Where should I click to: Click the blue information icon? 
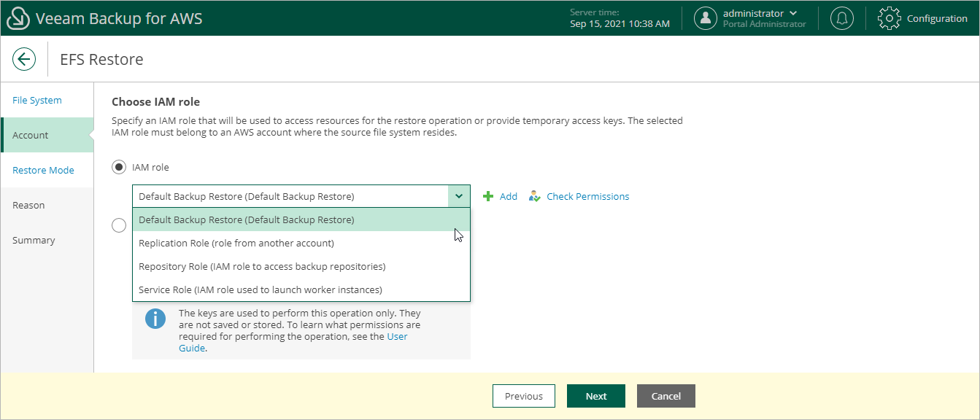[155, 319]
